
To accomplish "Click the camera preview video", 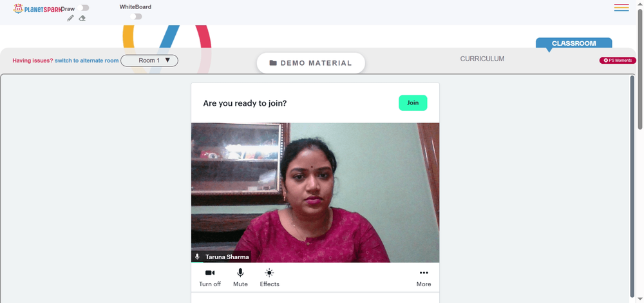I will point(315,192).
